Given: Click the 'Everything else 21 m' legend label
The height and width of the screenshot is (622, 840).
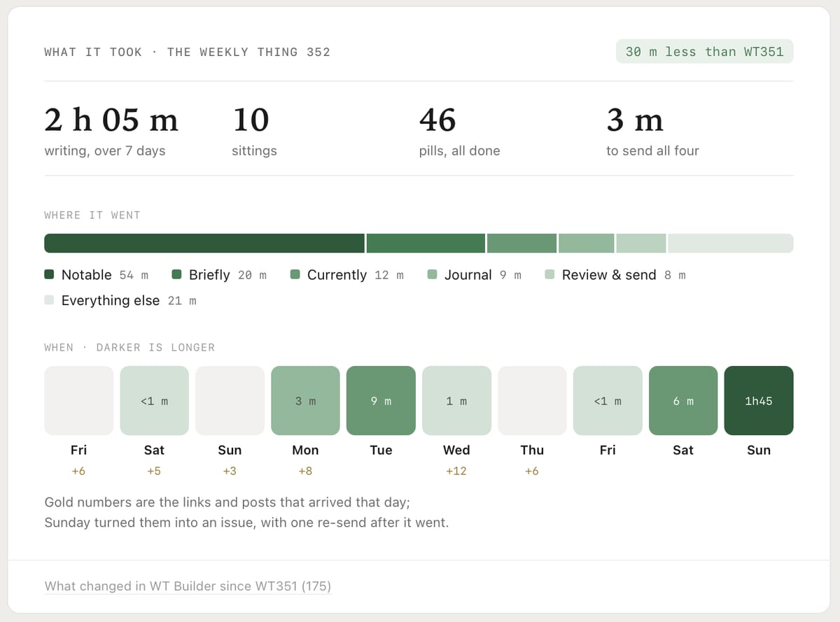Looking at the screenshot, I should (129, 300).
